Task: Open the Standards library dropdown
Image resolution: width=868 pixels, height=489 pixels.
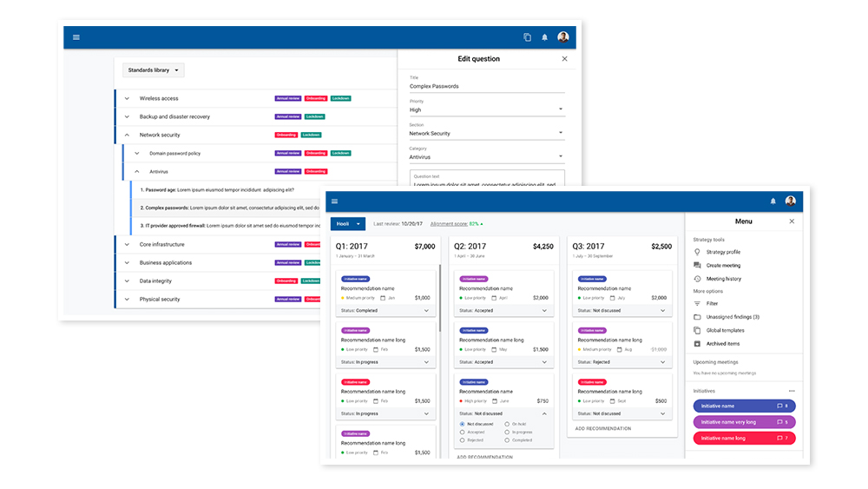Action: 153,70
